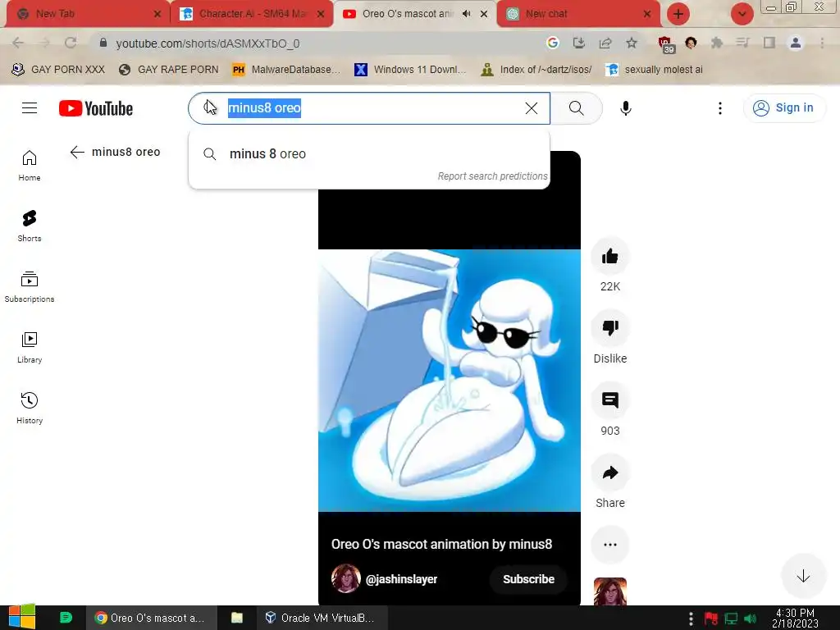The height and width of the screenshot is (630, 840).
Task: Close the Character.AI tab
Action: (x=321, y=15)
